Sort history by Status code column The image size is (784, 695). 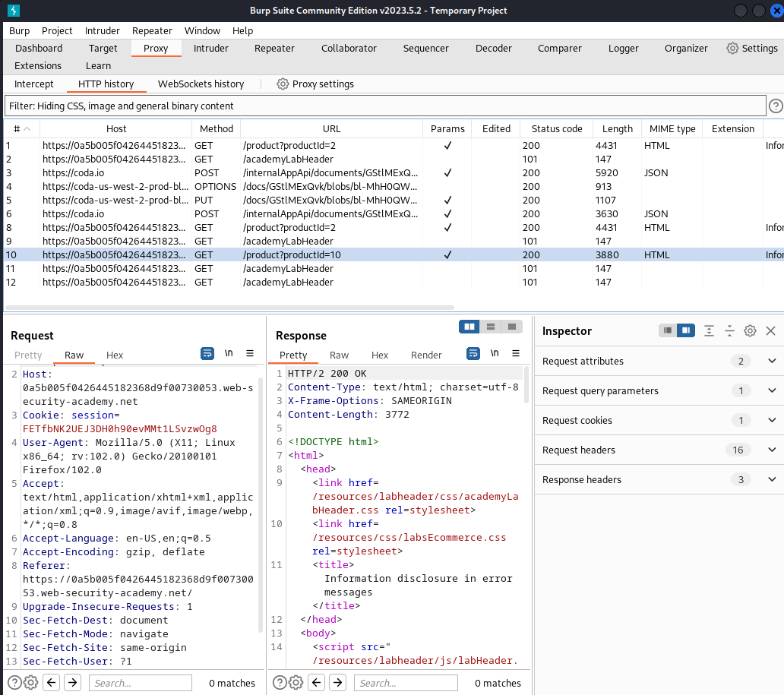[x=557, y=128]
